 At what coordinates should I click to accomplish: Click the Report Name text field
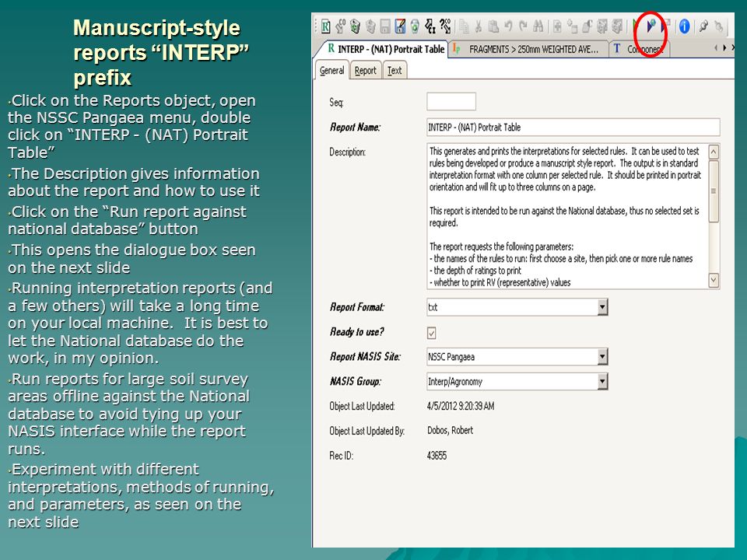[x=573, y=127]
